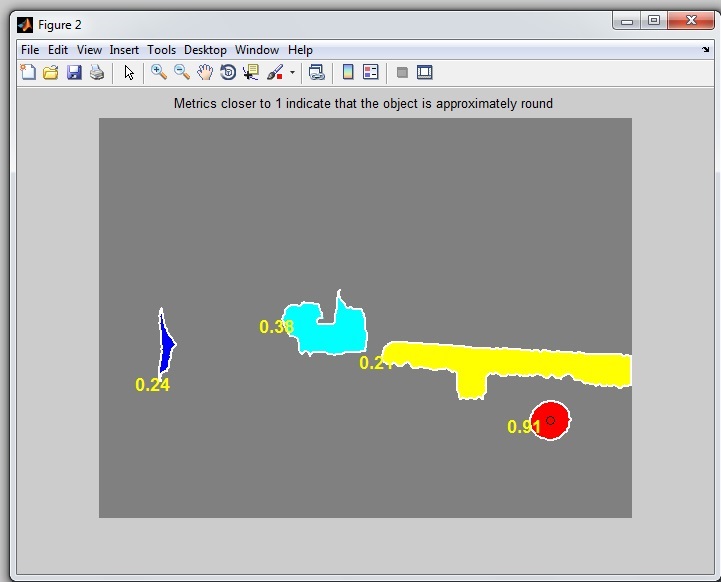
Task: Click the dock figure arrow in menu bar
Action: coord(705,49)
